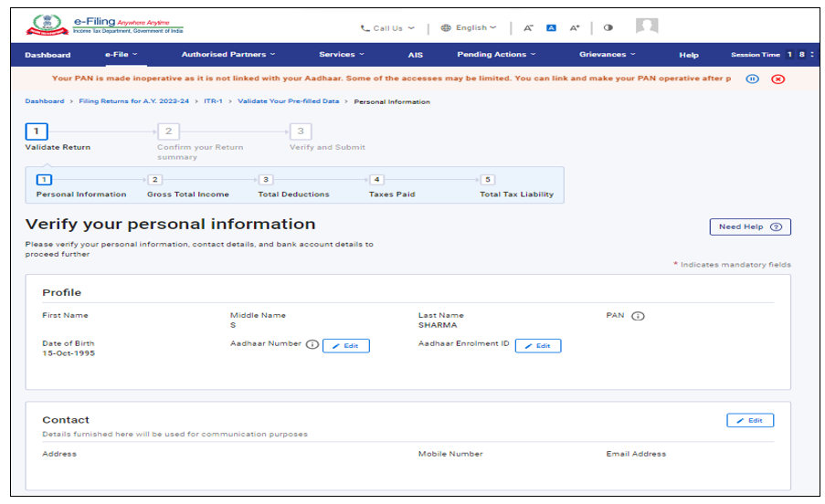Expand the Services menu
Viewport: 825px width, 504px height.
[x=342, y=55]
